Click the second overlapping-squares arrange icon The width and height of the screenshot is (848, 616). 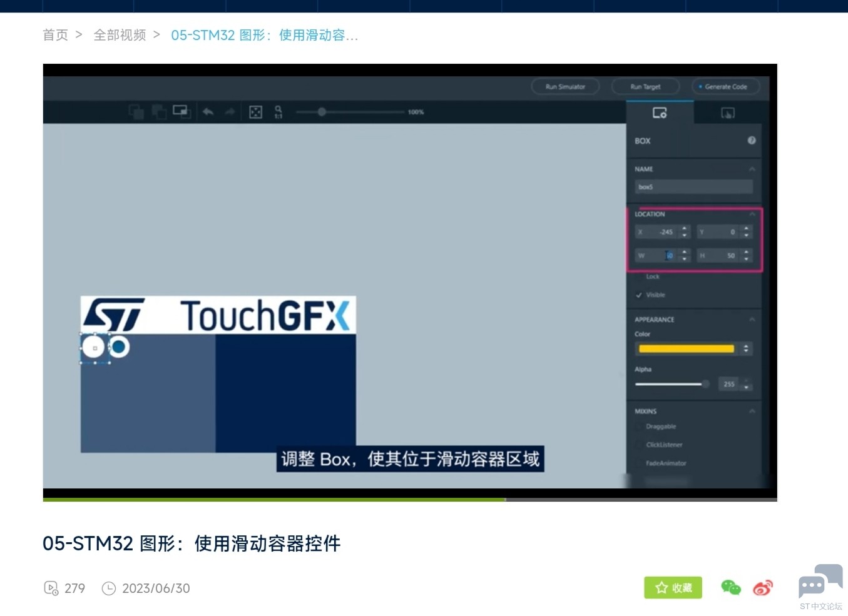click(159, 112)
